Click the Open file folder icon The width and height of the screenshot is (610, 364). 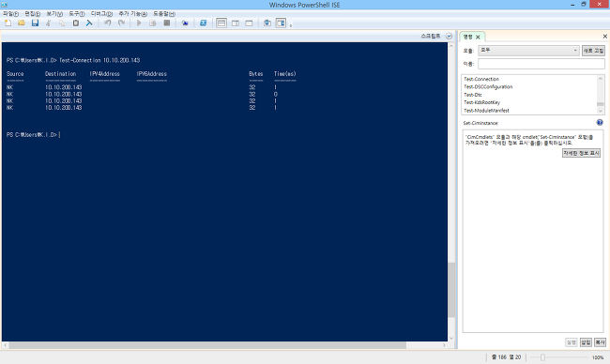(x=22, y=23)
